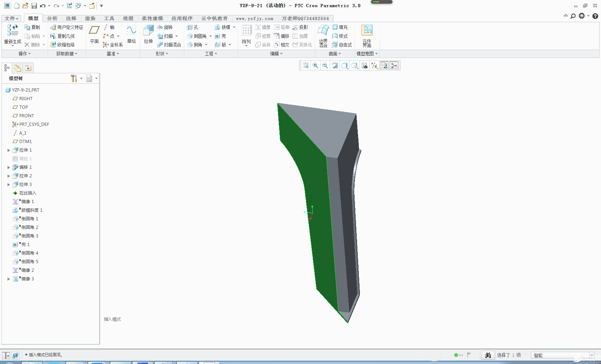Screen dimensions: 601x364
Task: Click the 用户定义特征 button
Action: pyautogui.click(x=67, y=27)
